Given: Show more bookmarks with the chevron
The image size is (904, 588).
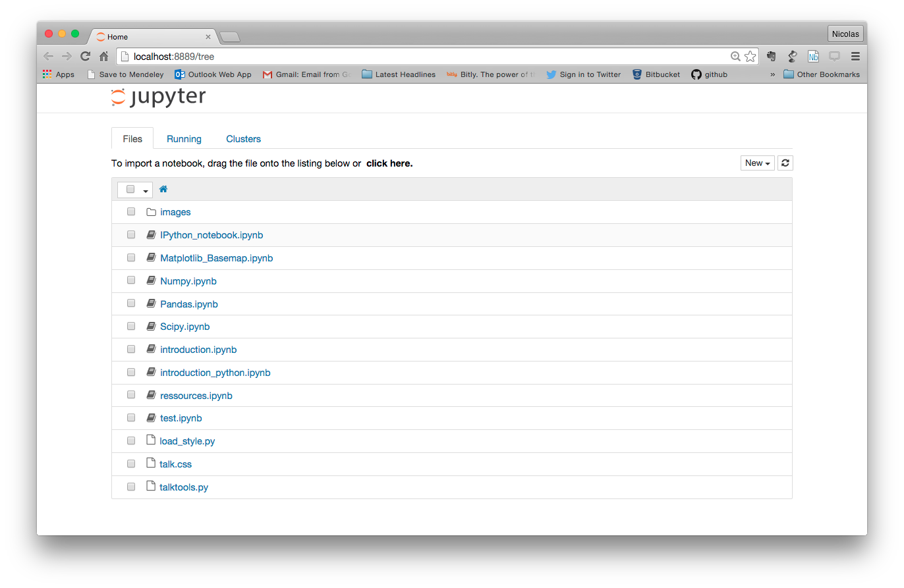Looking at the screenshot, I should pos(773,74).
